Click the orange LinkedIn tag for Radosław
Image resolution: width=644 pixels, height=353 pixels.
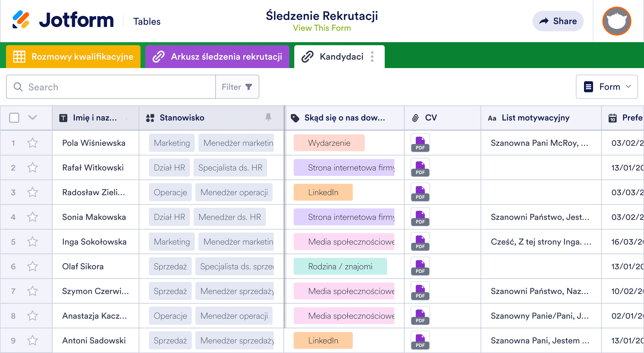tap(323, 192)
